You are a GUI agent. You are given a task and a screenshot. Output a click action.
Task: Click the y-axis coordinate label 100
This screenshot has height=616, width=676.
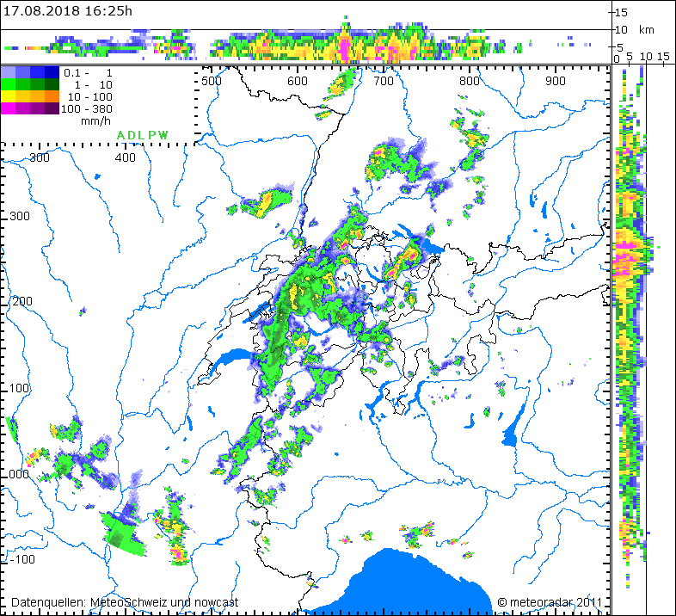coord(19,388)
